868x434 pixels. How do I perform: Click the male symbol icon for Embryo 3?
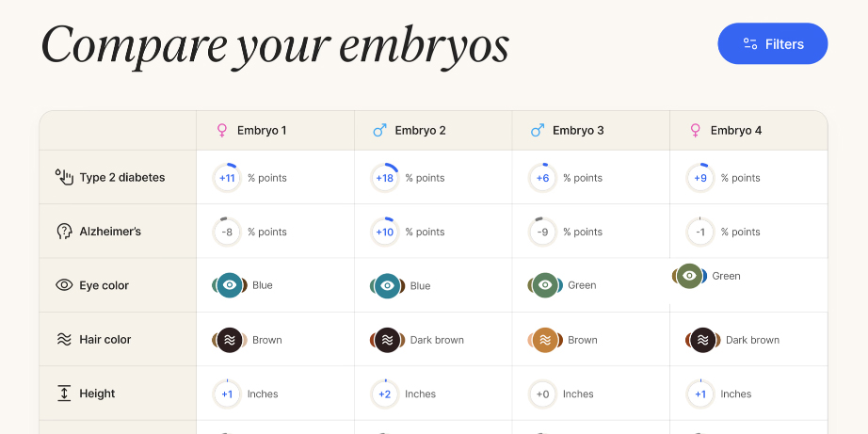tap(538, 131)
